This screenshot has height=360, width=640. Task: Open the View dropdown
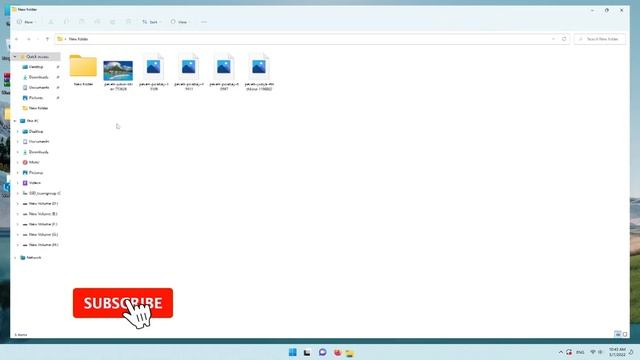pyautogui.click(x=180, y=22)
